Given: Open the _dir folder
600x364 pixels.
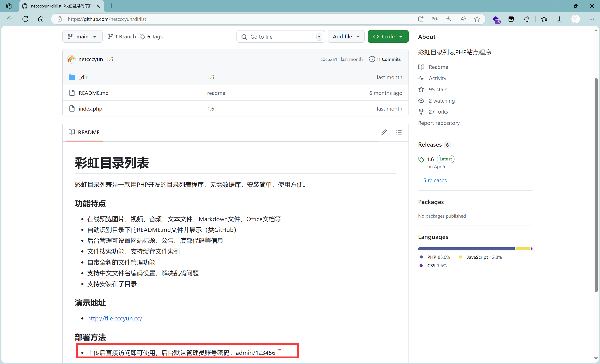Looking at the screenshot, I should coord(83,77).
